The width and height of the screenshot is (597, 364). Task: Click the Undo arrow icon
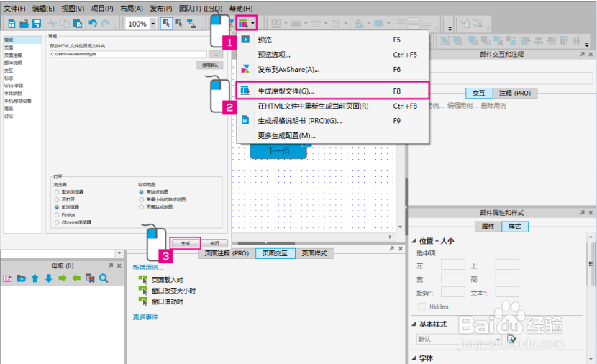[93, 24]
